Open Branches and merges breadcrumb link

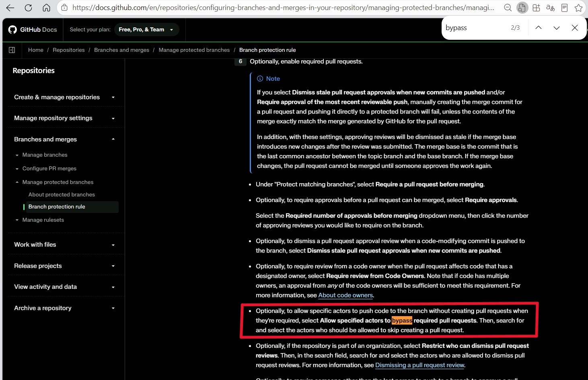121,50
